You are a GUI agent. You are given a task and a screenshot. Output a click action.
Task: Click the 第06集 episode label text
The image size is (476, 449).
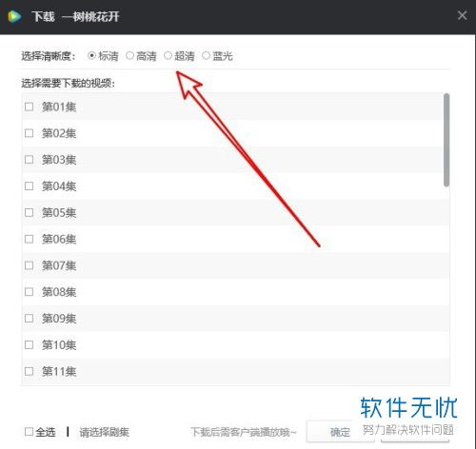[59, 239]
